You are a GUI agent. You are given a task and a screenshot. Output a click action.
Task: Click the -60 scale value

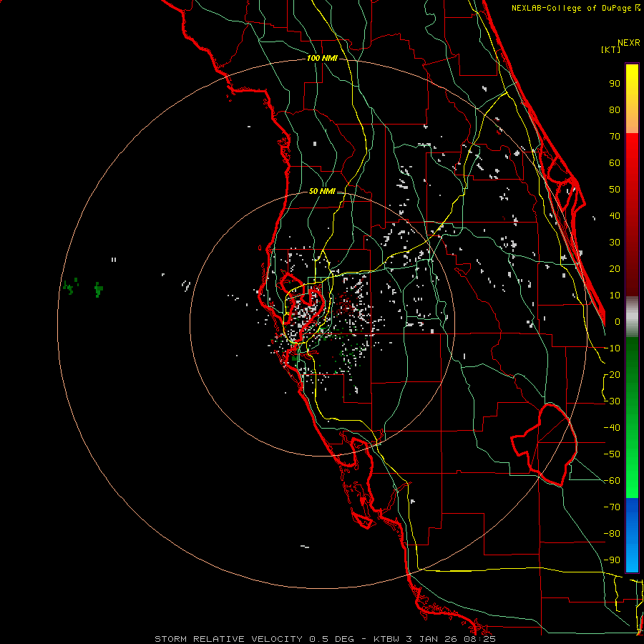(x=612, y=481)
